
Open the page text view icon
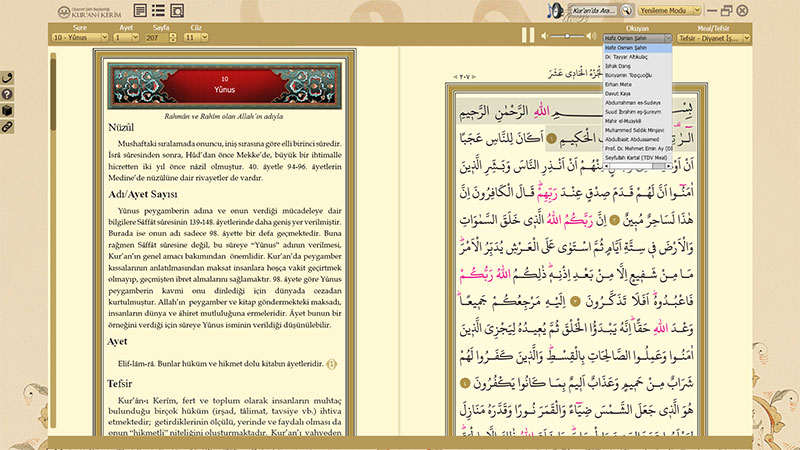140,11
